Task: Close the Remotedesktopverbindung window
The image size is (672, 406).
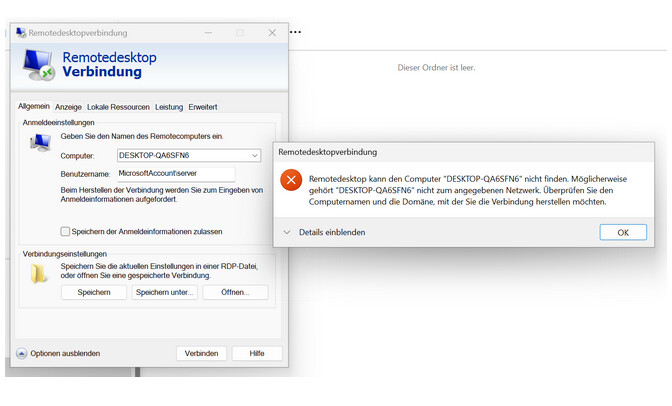Action: (272, 33)
